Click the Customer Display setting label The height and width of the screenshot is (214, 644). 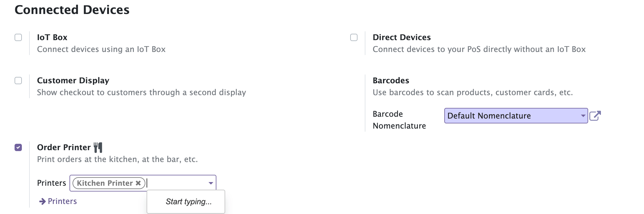pos(73,81)
